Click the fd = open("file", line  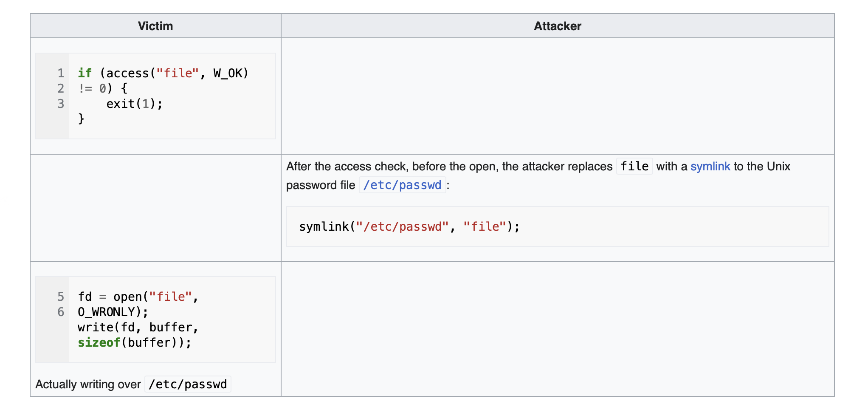[x=138, y=297]
